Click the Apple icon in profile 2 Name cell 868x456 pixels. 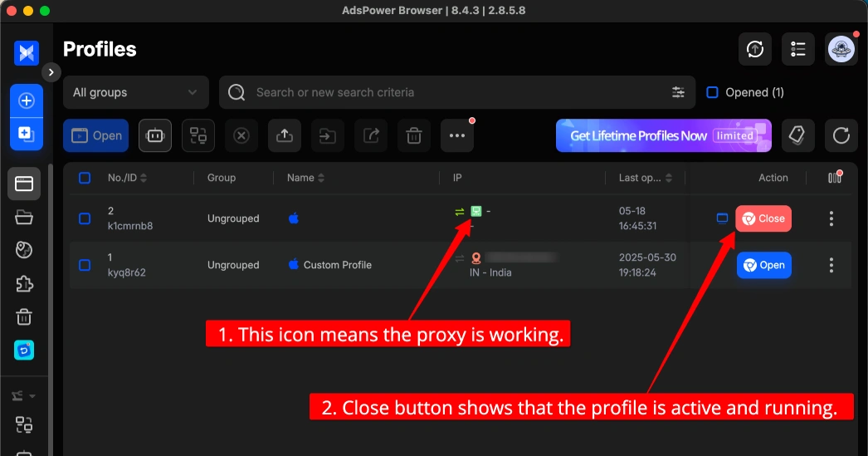tap(294, 218)
